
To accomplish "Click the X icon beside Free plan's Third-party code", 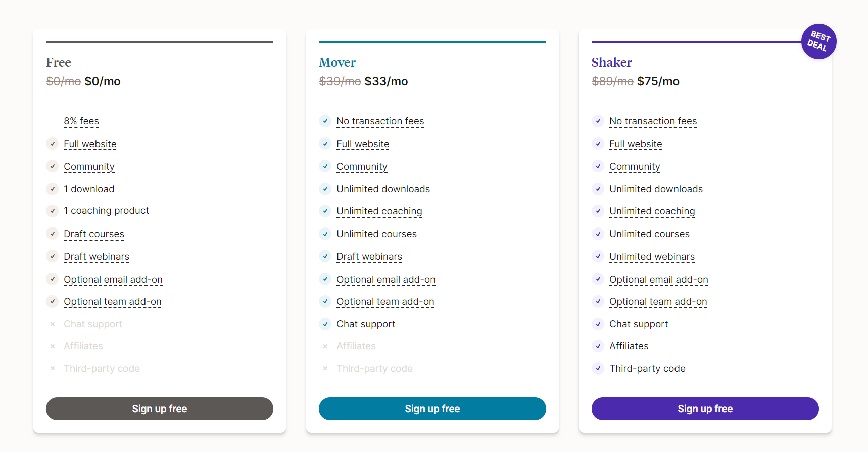I will (53, 369).
